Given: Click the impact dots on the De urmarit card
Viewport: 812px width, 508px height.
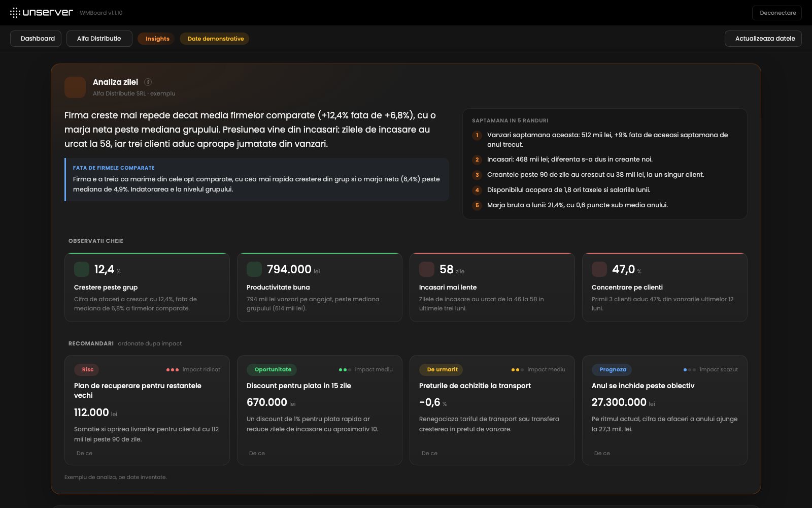Looking at the screenshot, I should (x=518, y=370).
